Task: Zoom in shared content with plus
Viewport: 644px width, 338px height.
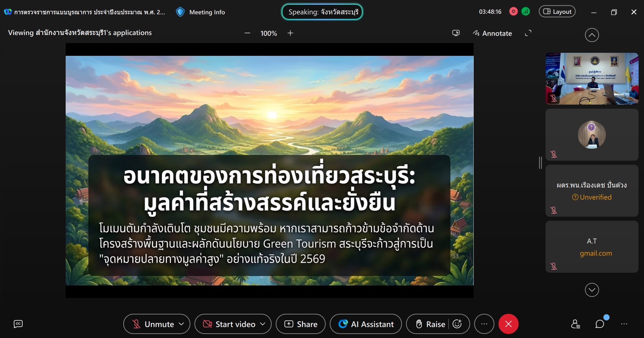Action: click(x=290, y=33)
